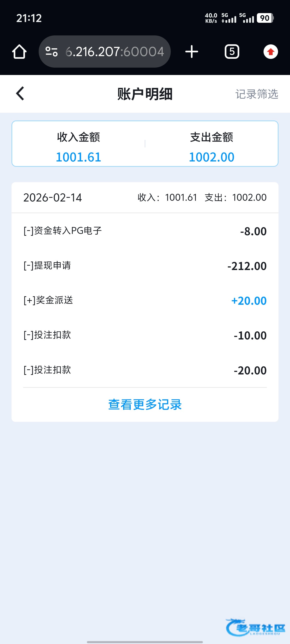
Task: Tap the 账户明细 page title
Action: coord(145,94)
